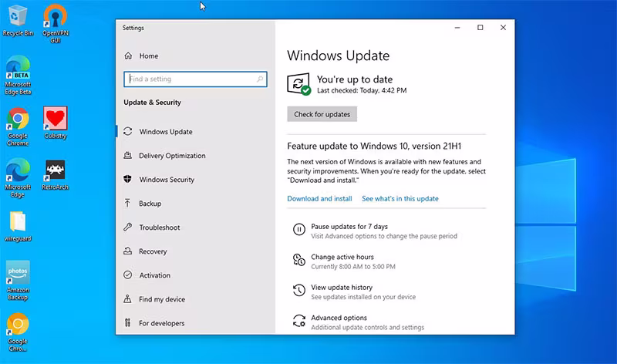This screenshot has height=364, width=617.
Task: Select the Microsoft Edge desktop icon
Action: pyautogui.click(x=18, y=178)
